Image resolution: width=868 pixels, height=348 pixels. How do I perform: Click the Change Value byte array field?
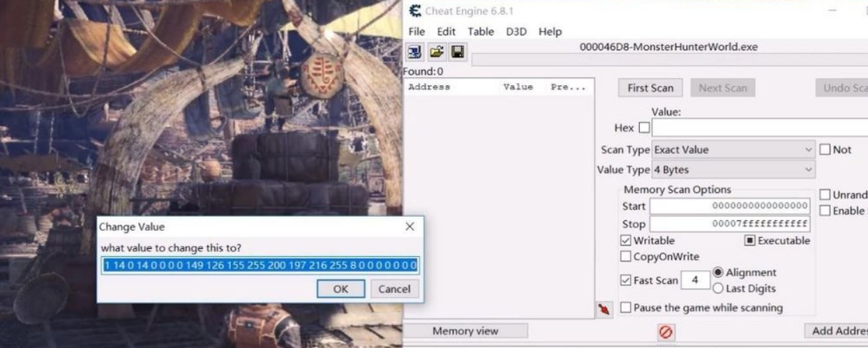260,265
